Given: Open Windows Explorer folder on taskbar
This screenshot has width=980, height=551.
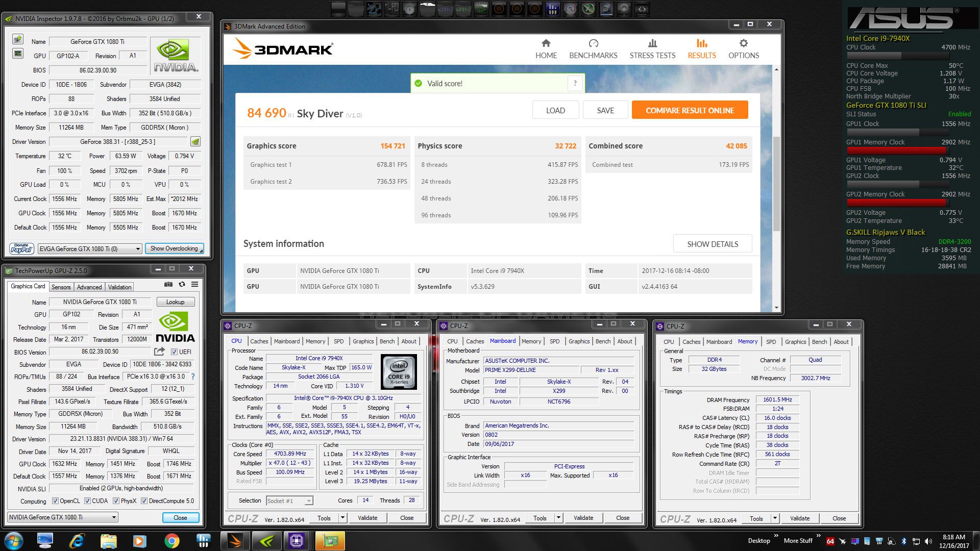Looking at the screenshot, I should (x=108, y=541).
